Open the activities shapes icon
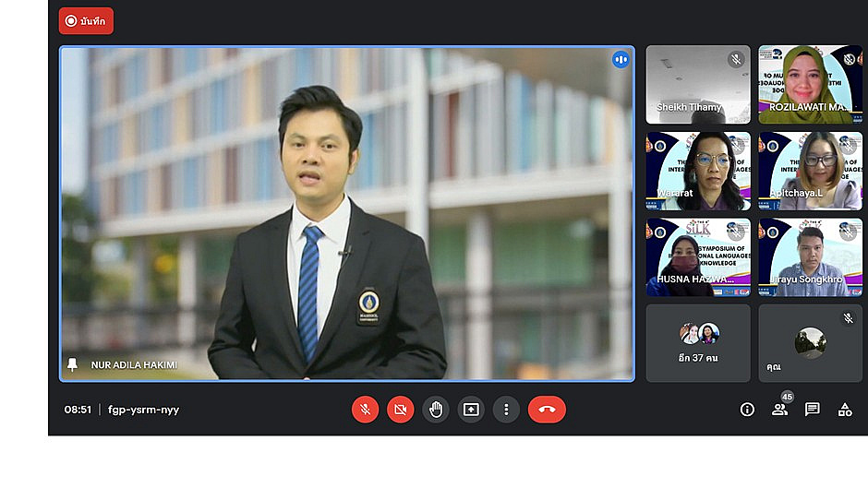The width and height of the screenshot is (868, 488). pos(845,410)
